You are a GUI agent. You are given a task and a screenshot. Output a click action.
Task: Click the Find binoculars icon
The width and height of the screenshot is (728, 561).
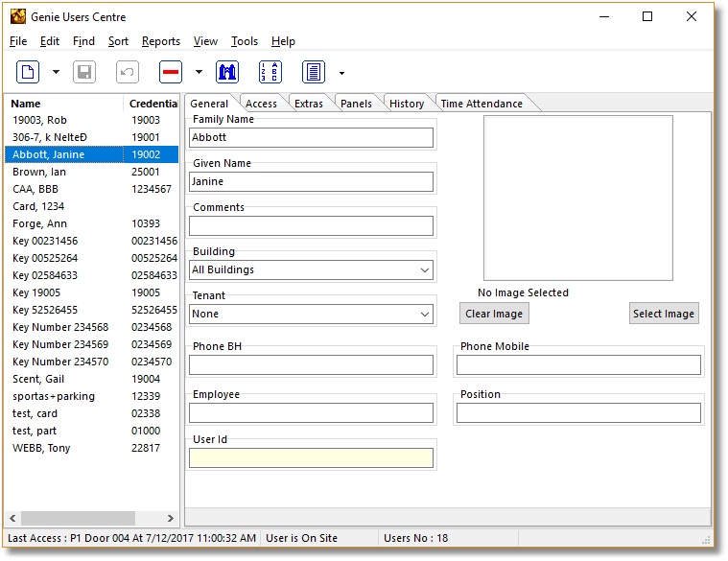point(227,72)
